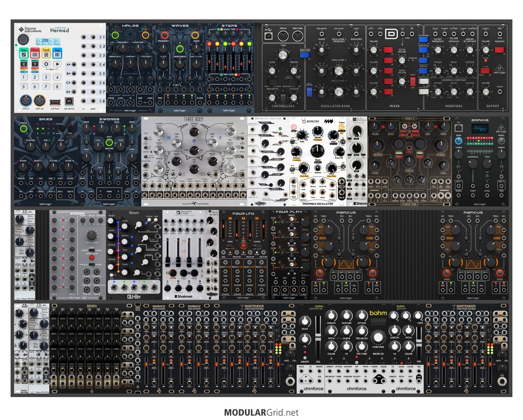Click the O record button on Hermod
523x420 pixels.
46,64
